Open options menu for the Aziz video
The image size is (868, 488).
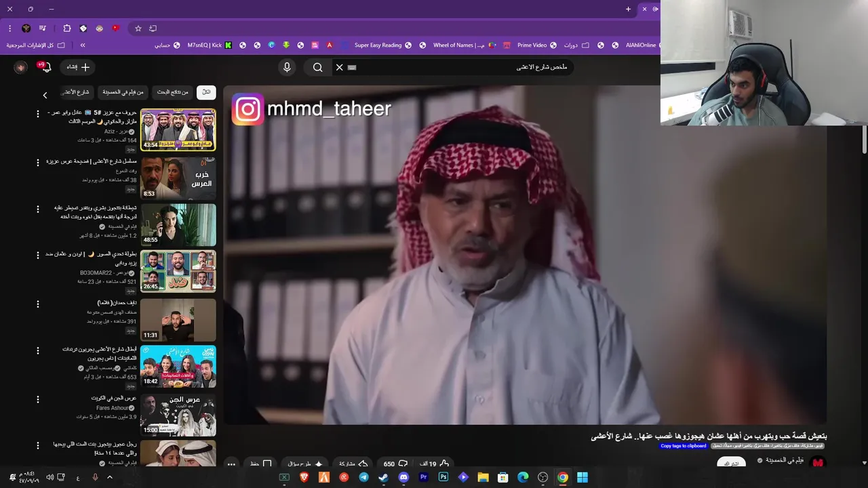[38, 114]
